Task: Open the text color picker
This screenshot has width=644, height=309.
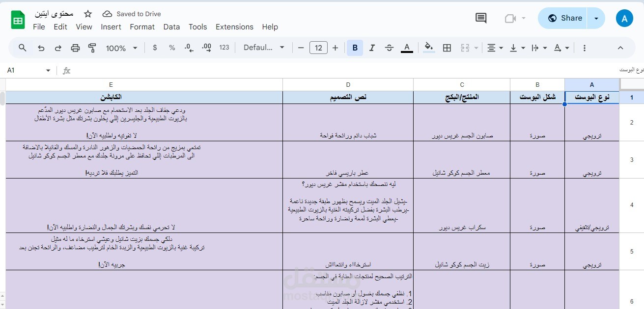Action: (x=407, y=48)
